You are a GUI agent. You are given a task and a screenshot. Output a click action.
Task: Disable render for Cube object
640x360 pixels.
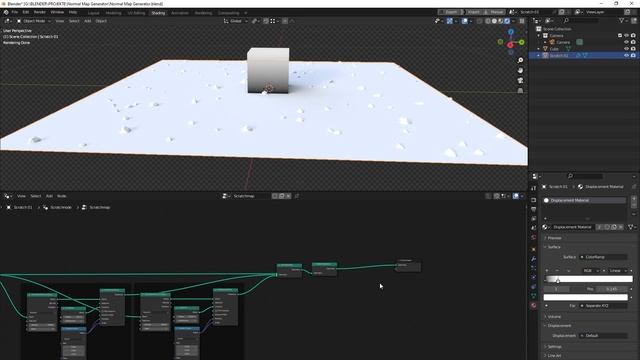(x=633, y=49)
